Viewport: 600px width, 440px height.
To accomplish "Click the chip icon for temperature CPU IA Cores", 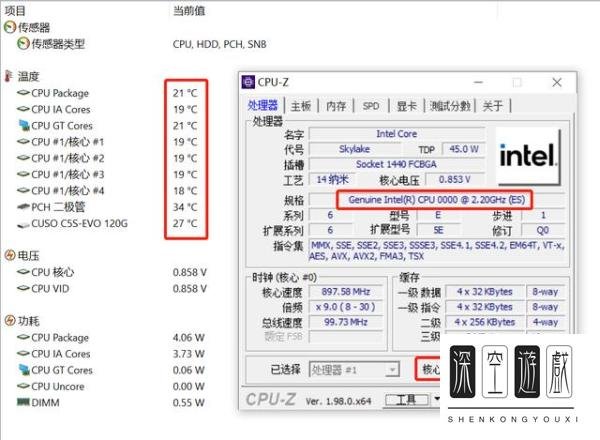I will 23,109.
